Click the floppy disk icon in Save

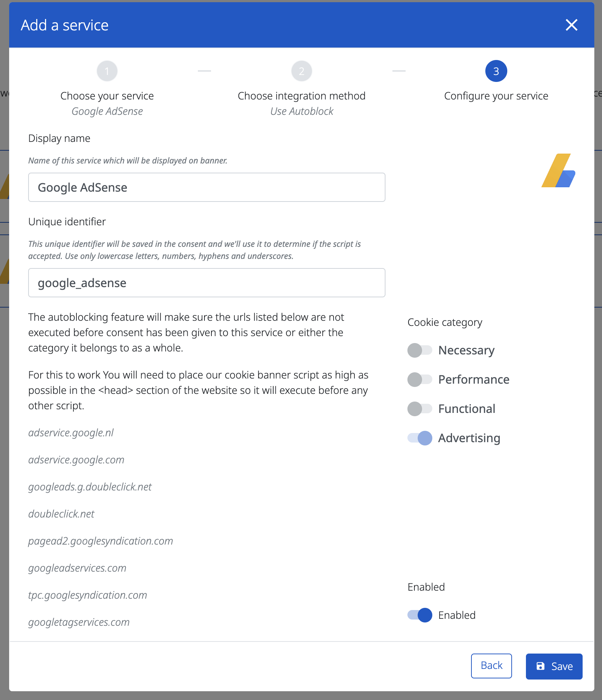541,666
